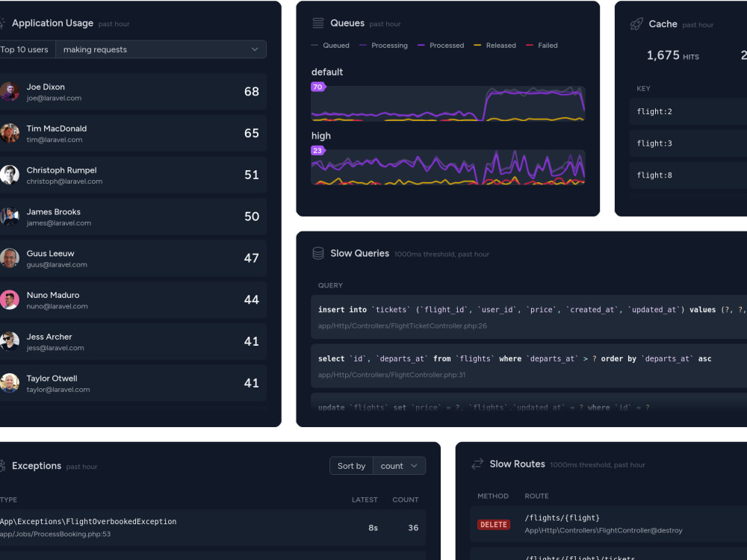Click the Released legend marker
747x560 pixels.
point(477,46)
